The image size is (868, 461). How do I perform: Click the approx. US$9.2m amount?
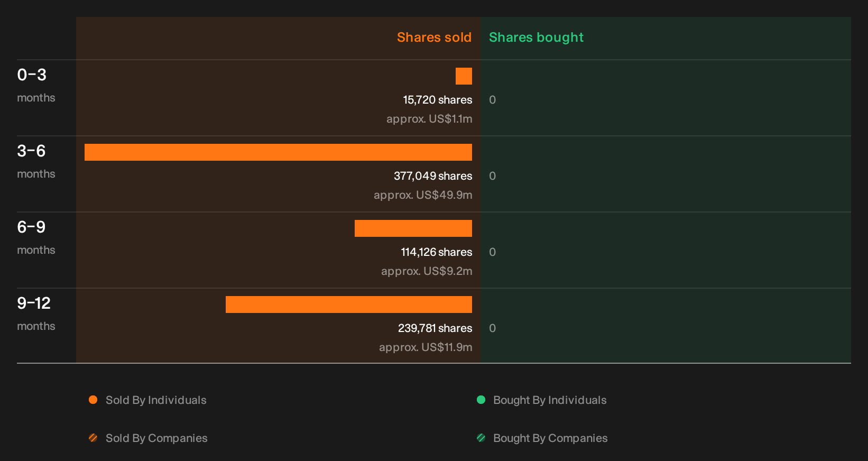coord(427,271)
